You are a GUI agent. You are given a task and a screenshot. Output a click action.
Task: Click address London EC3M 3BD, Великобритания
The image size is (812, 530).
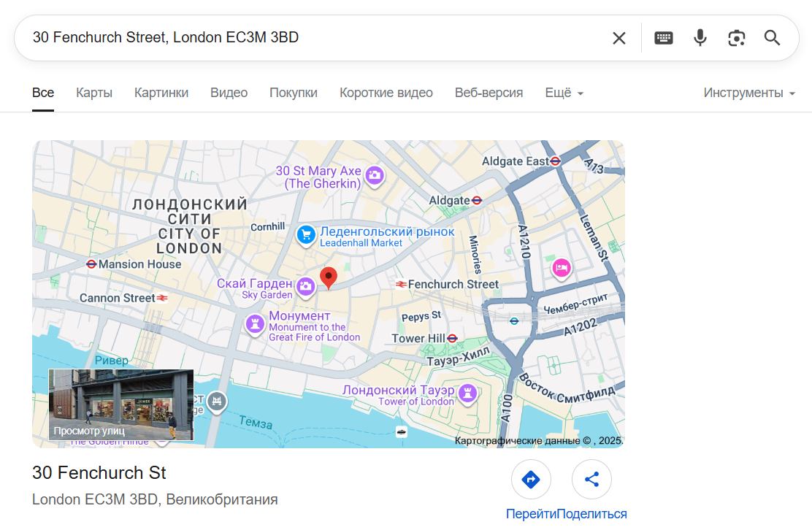[x=155, y=499]
